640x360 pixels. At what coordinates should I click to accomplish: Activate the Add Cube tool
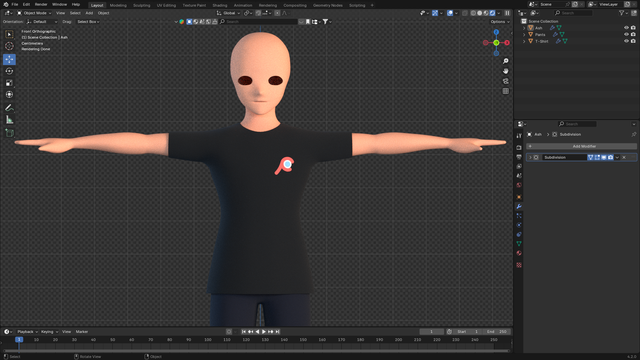pyautogui.click(x=9, y=133)
